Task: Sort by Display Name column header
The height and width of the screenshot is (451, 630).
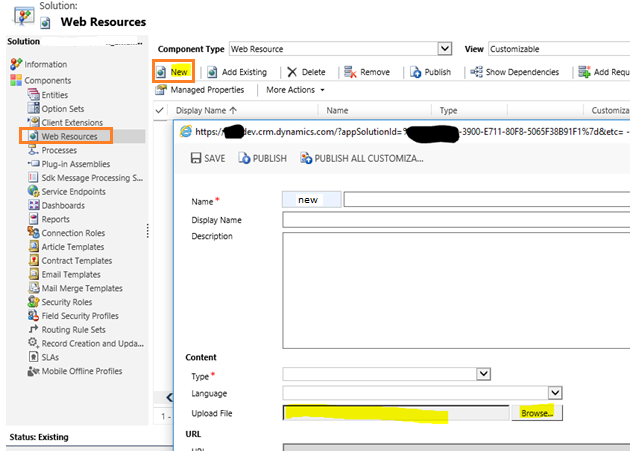Action: coord(206,110)
